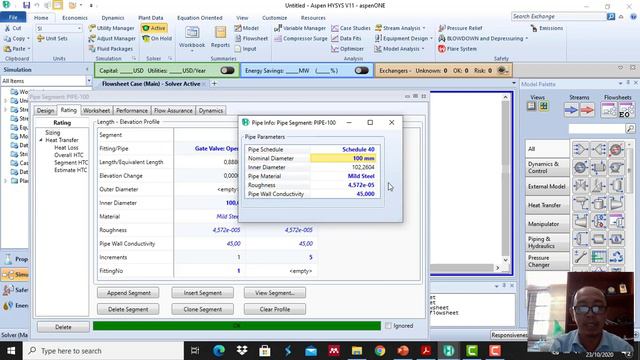This screenshot has height=360, width=640.
Task: Open Data Fits
Action: [x=346, y=38]
